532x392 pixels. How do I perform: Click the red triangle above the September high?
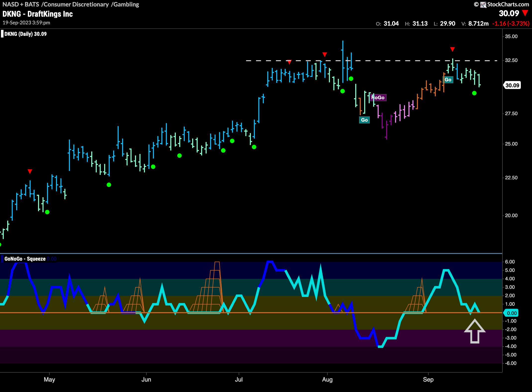coord(452,49)
